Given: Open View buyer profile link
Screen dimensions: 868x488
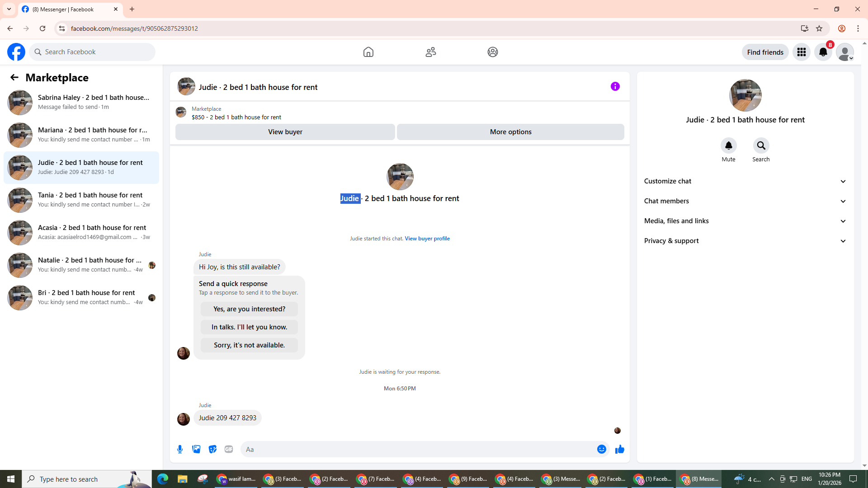Looking at the screenshot, I should tap(427, 239).
